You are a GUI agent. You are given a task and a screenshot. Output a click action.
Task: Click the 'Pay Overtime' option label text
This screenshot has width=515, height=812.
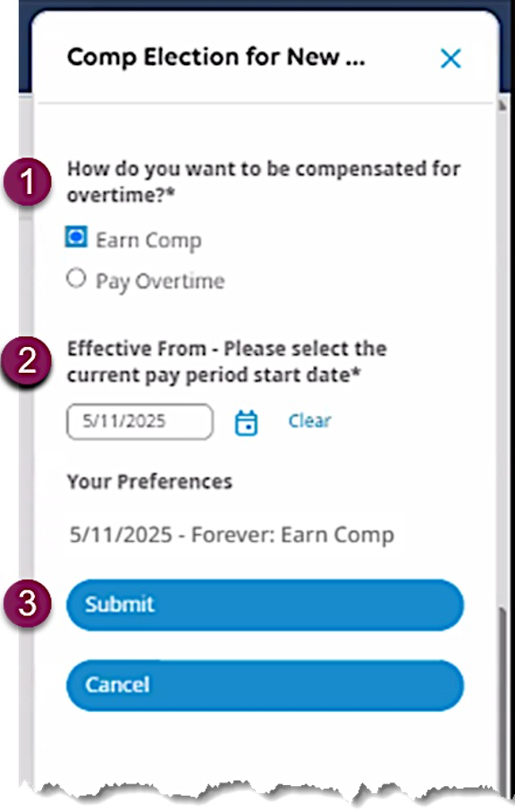click(x=160, y=282)
